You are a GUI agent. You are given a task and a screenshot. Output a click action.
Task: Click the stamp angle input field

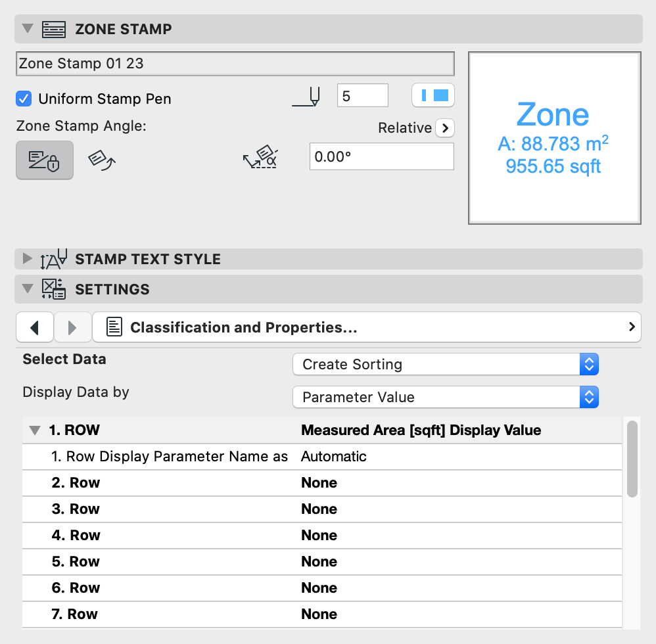coord(381,157)
